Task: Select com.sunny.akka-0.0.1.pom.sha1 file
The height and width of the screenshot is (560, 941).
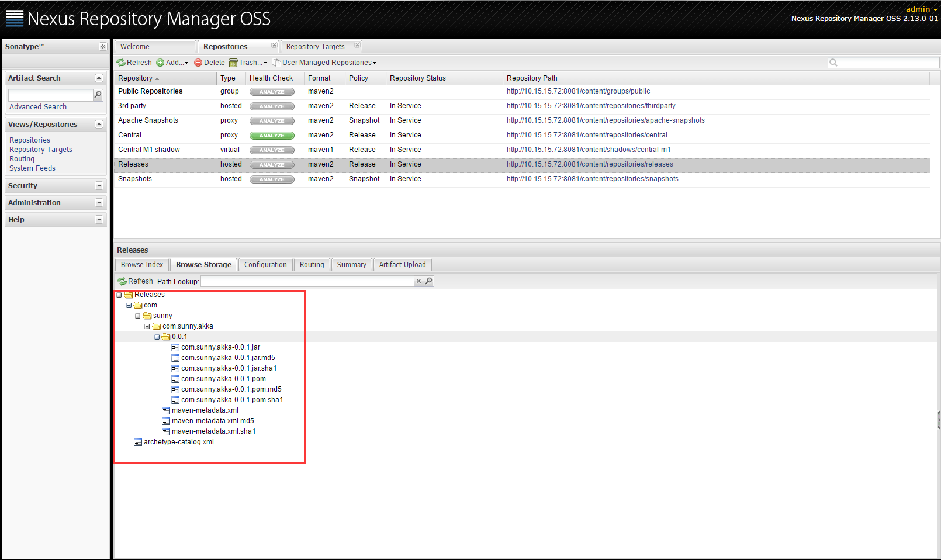Action: pos(232,400)
